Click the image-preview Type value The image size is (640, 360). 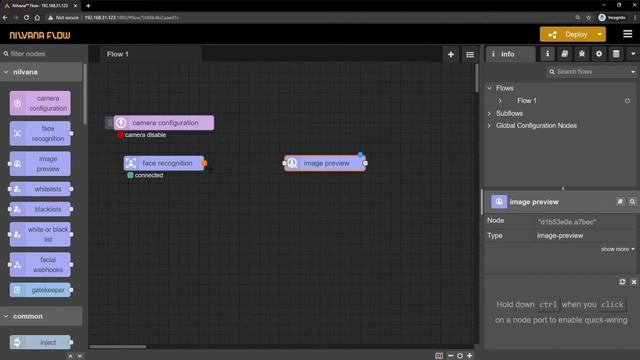click(x=560, y=236)
